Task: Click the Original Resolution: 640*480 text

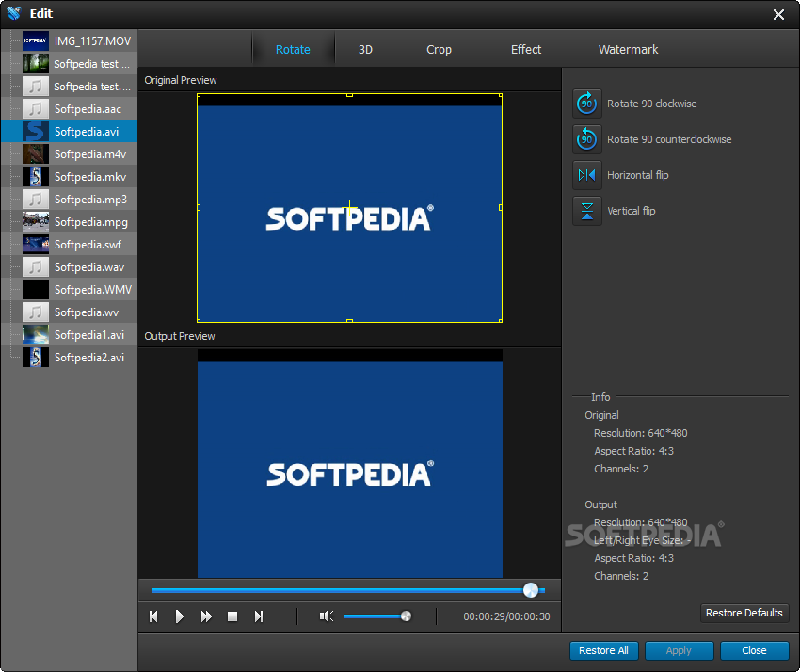Action: coord(640,433)
